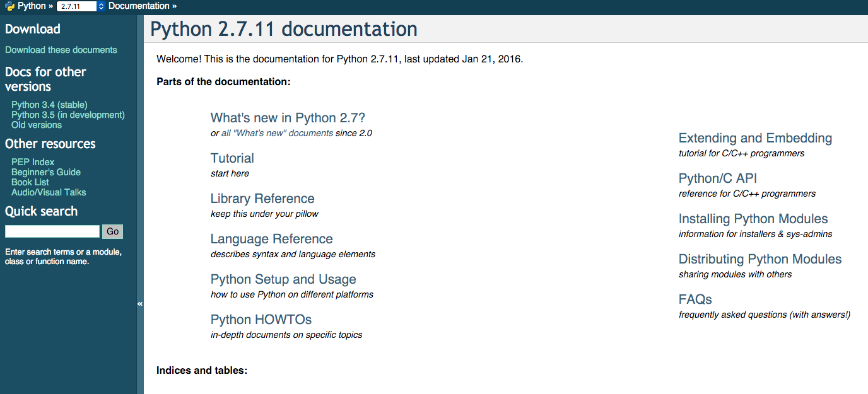Screen dimensions: 868x394
Task: Switch to Python 3.5 (in development) docs
Action: (x=68, y=115)
